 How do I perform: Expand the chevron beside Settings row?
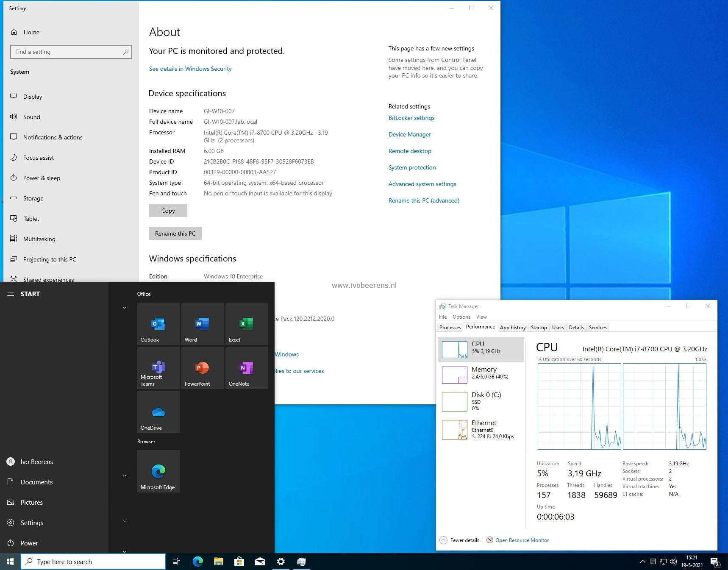[125, 521]
